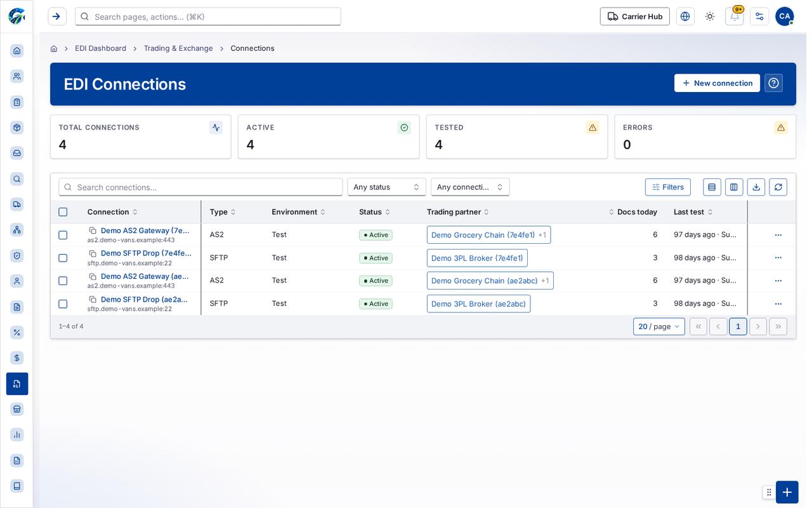Click the shield icon in the sidebar
The image size is (812, 508).
[x=17, y=255]
